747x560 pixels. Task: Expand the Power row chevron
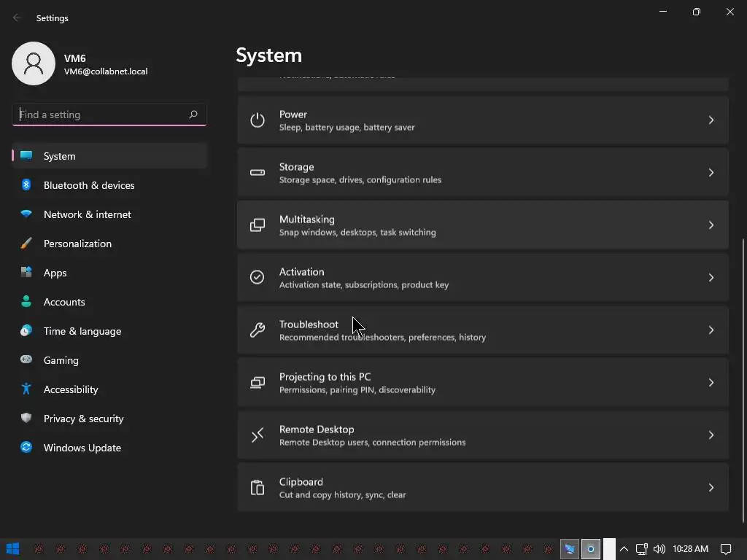pos(711,120)
